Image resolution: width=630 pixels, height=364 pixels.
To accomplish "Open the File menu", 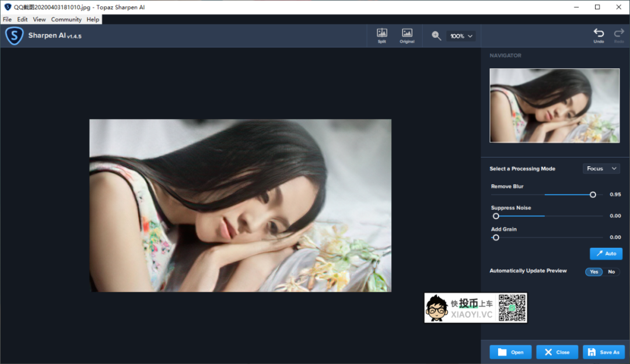I will (7, 19).
